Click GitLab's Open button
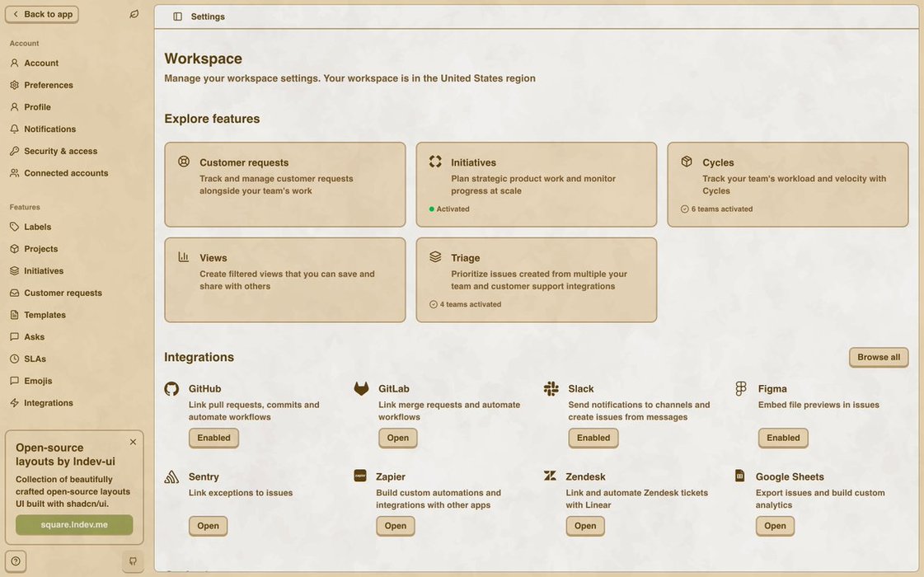Image resolution: width=924 pixels, height=577 pixels. point(398,438)
